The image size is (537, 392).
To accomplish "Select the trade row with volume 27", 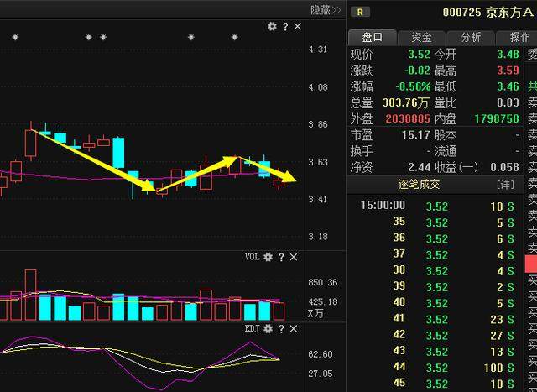I will 435,335.
